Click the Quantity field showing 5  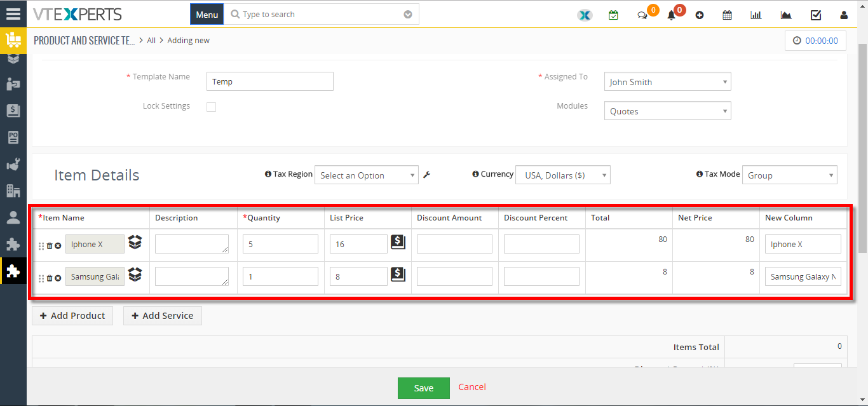280,244
